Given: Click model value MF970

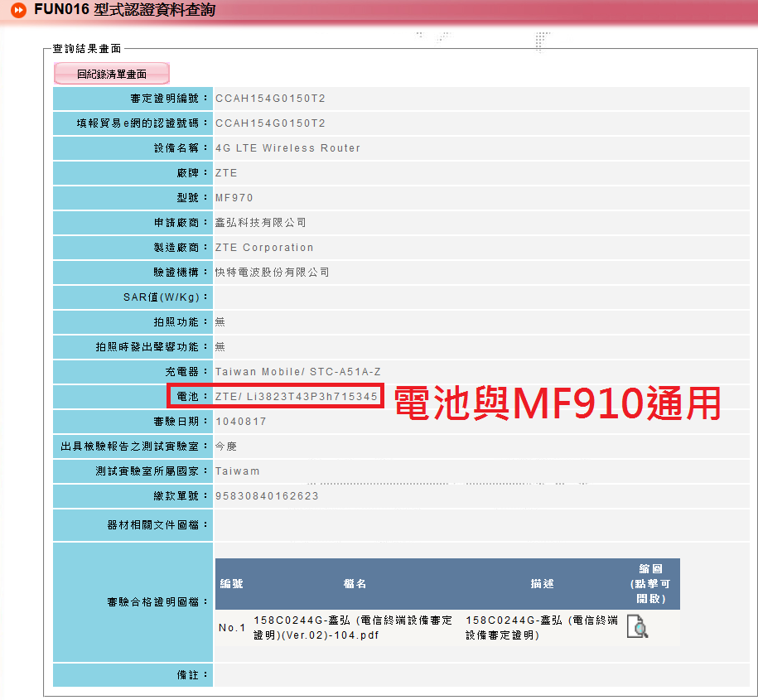Looking at the screenshot, I should 234,198.
